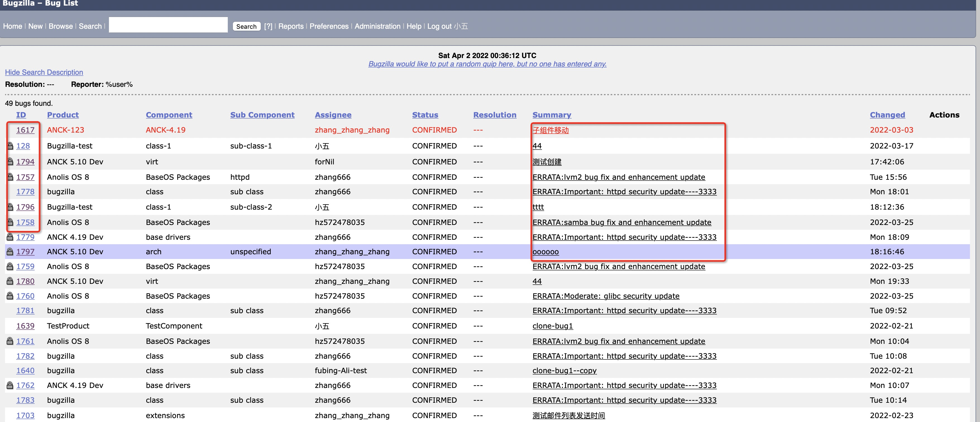The height and width of the screenshot is (422, 980).
Task: Open Reports from header navigation
Action: click(291, 26)
